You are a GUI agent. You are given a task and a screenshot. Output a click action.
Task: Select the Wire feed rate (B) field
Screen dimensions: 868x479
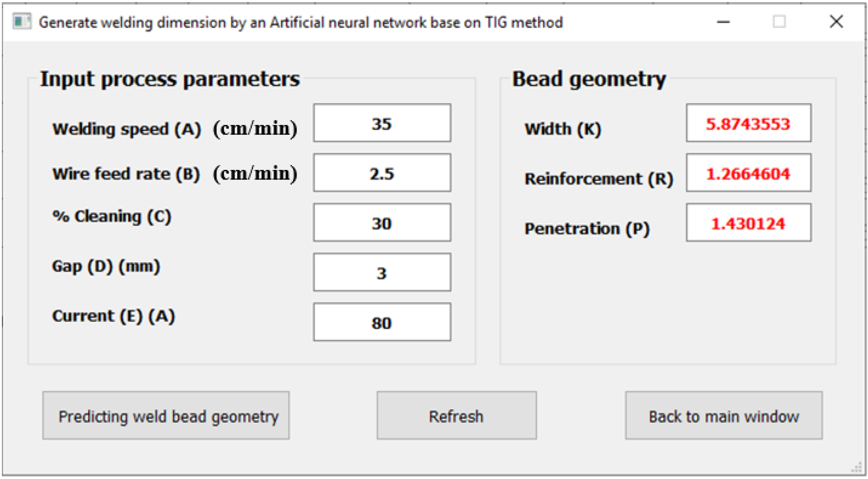coord(382,173)
